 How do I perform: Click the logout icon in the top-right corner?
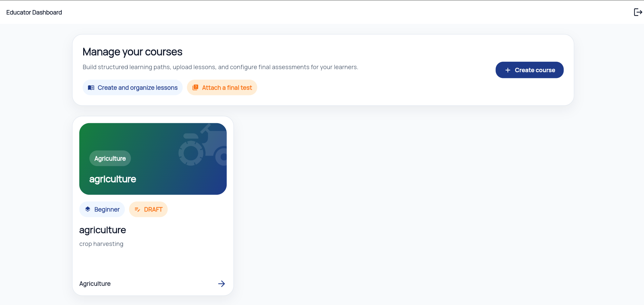click(x=638, y=12)
